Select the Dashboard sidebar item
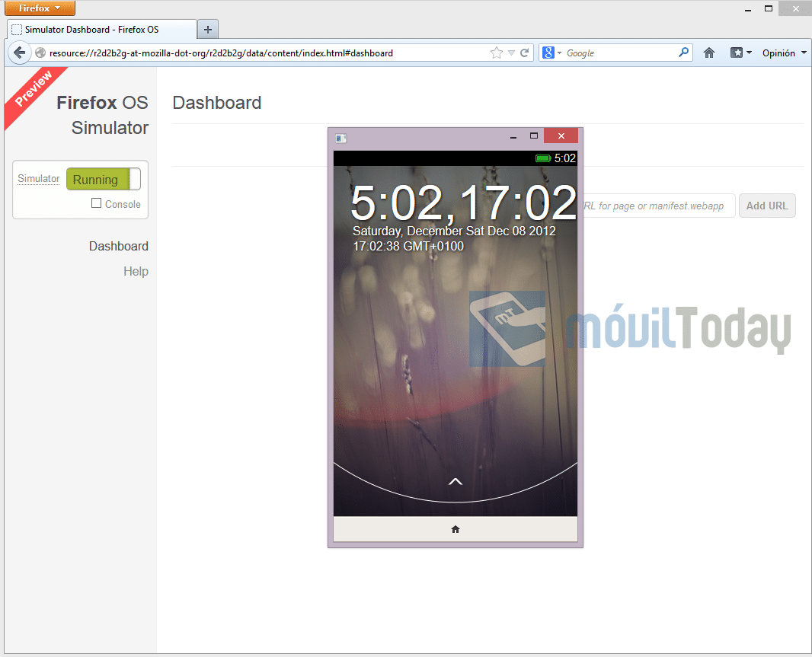Viewport: 812px width, 657px height. coord(118,246)
